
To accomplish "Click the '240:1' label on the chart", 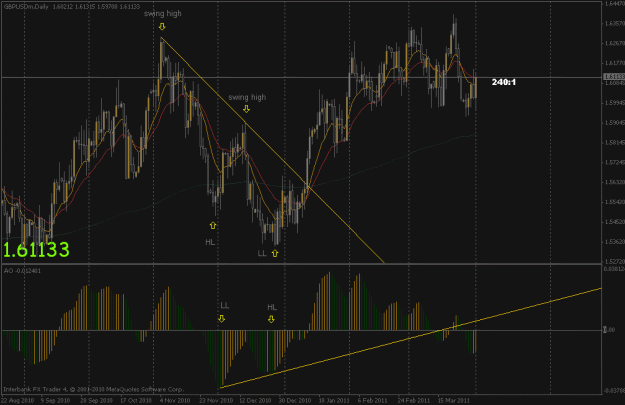I will tap(503, 82).
